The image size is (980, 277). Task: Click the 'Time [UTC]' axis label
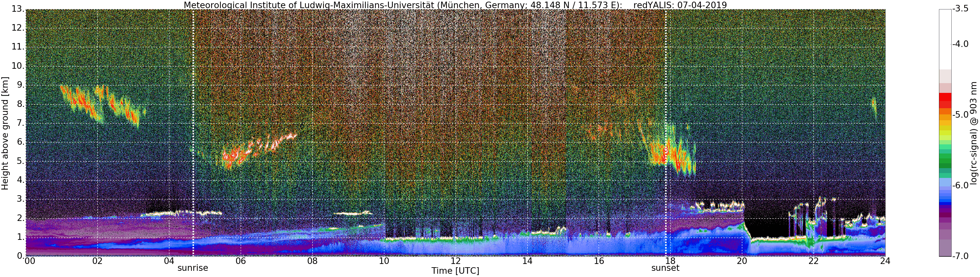pyautogui.click(x=455, y=271)
